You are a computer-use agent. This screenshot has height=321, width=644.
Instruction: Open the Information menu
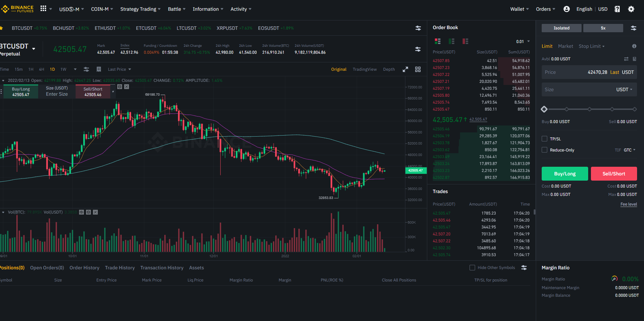pos(208,9)
